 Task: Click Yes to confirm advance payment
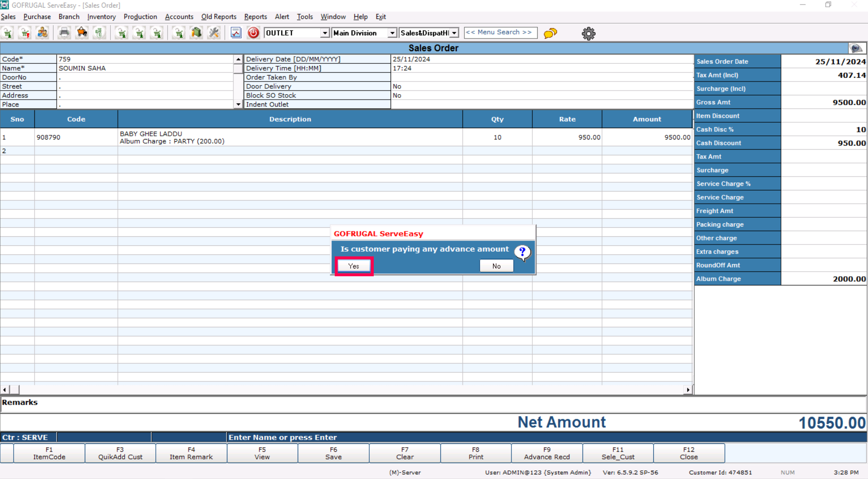click(354, 266)
